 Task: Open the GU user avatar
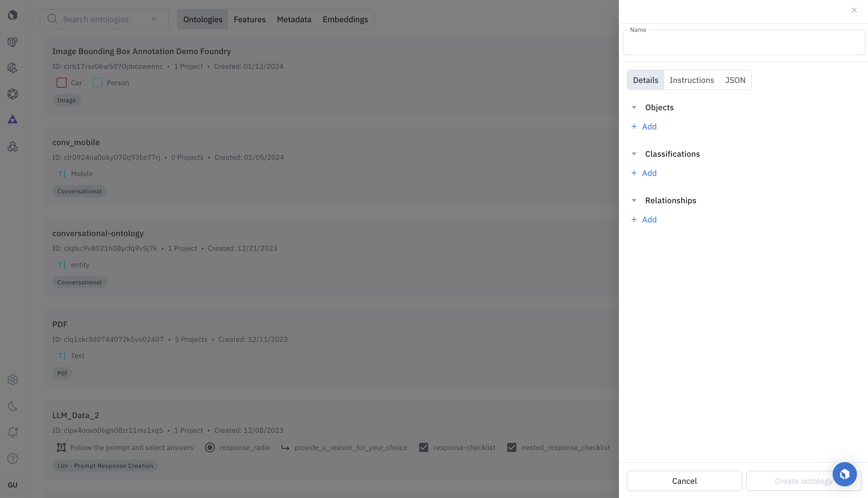13,485
